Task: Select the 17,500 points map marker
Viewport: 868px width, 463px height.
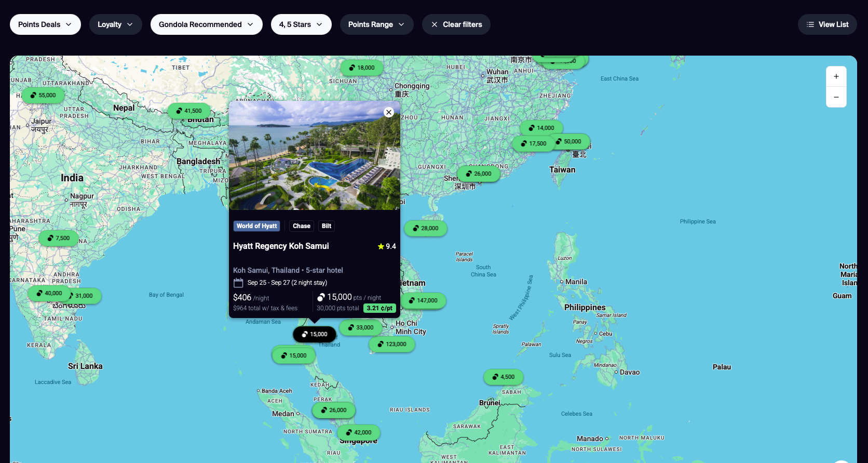Action: [x=534, y=143]
